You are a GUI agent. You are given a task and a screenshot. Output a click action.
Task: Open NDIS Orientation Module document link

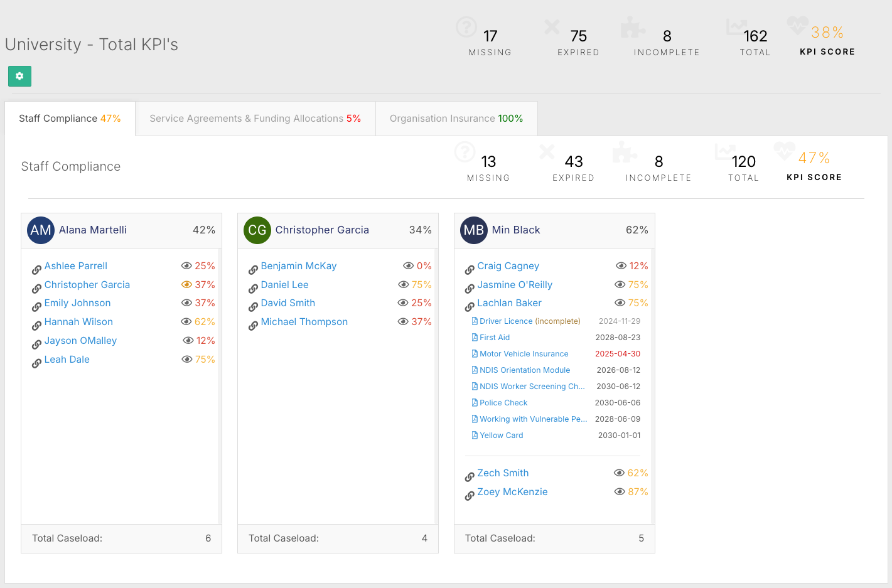click(x=525, y=370)
